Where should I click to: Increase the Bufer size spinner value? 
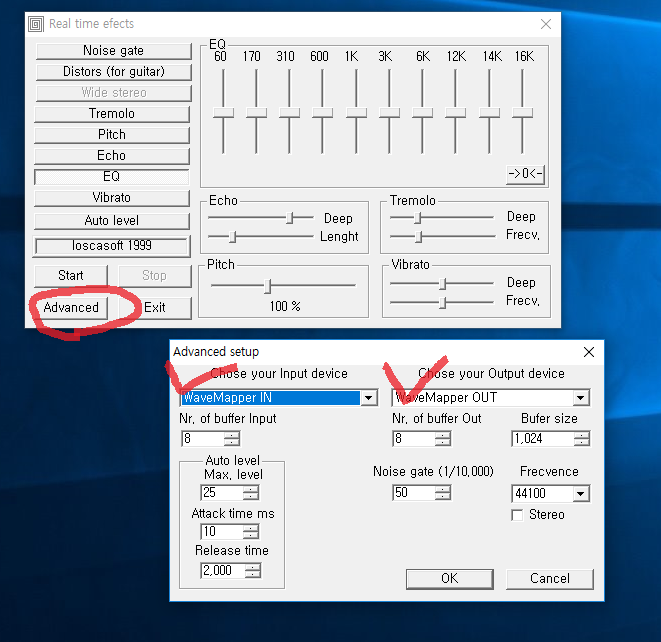tap(581, 435)
